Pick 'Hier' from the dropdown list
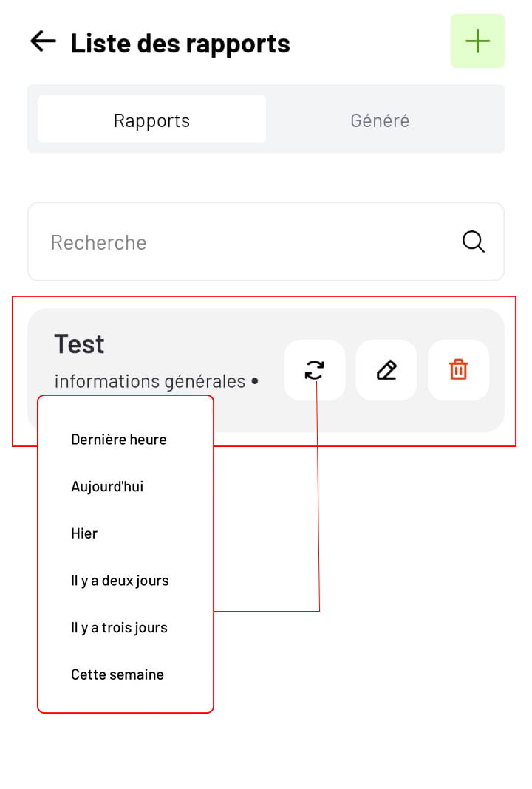Viewport: 532px width, 789px height. click(x=84, y=533)
